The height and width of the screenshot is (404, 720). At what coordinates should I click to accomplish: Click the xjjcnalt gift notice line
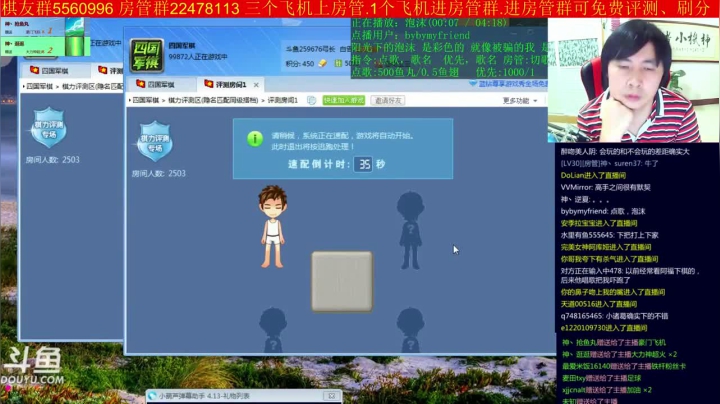(607, 390)
